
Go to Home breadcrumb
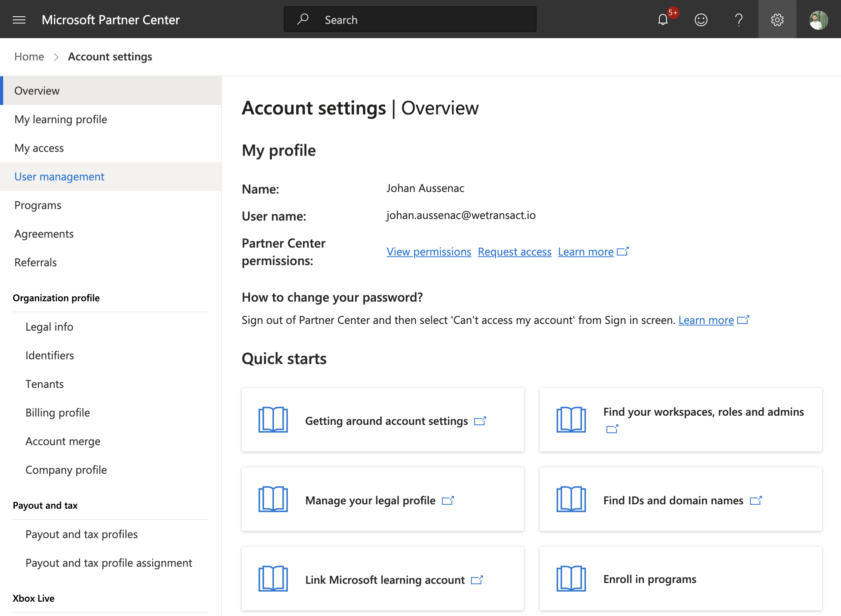tap(29, 56)
